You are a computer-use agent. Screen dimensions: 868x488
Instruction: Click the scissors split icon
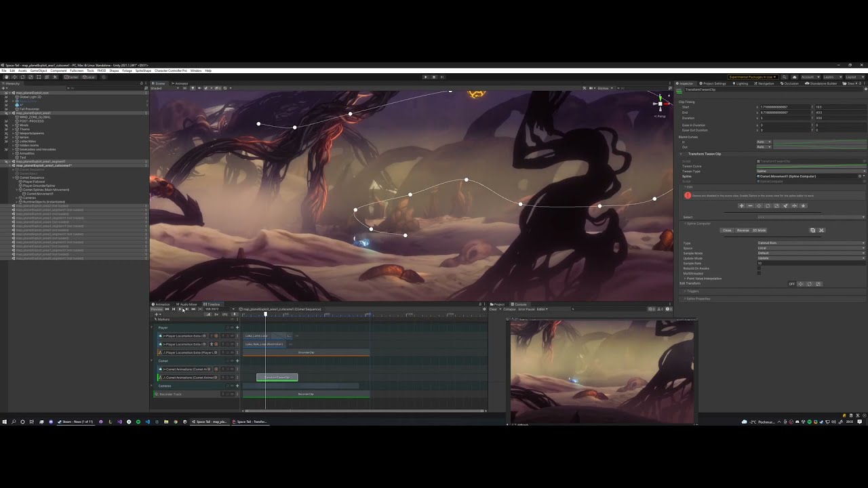coord(821,230)
